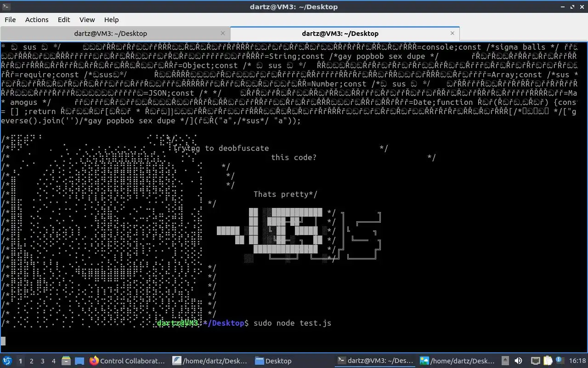
Task: Open the text editor /home/dartz/Desk... taskbar window
Action: (x=210, y=361)
